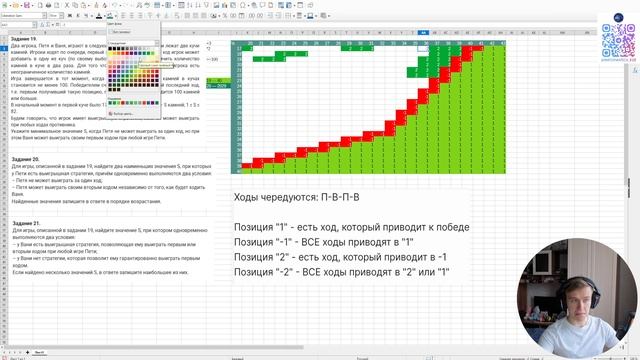This screenshot has width=640, height=360.
Task: Toggle Underline formatting
Action: (86, 16)
